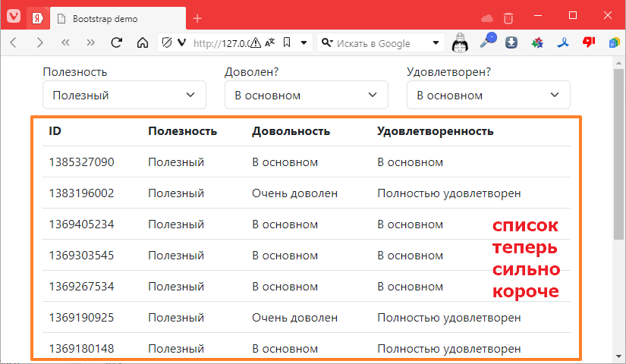Expand the Полезность dropdown

click(124, 96)
